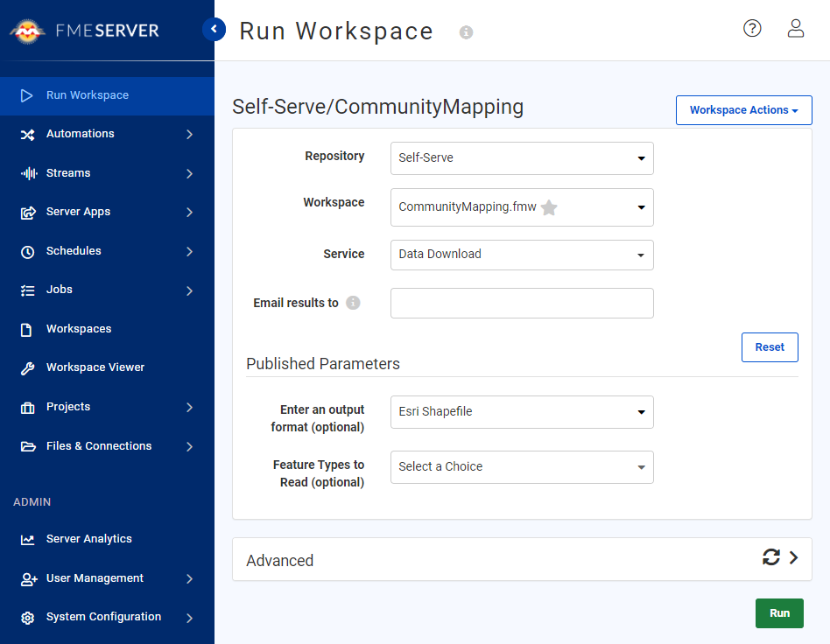Click the Workspace Viewer wrench icon

pyautogui.click(x=27, y=368)
